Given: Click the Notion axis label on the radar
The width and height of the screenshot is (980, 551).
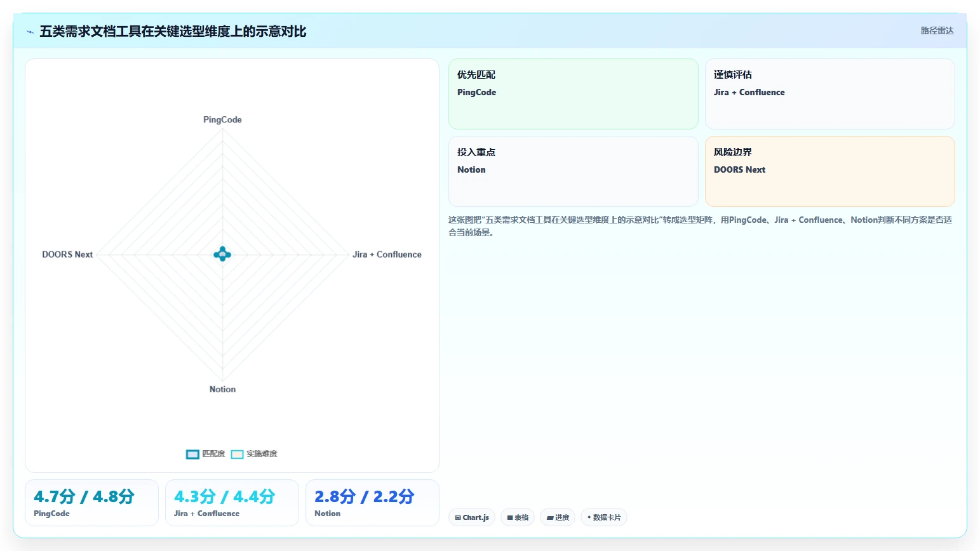Looking at the screenshot, I should click(222, 389).
